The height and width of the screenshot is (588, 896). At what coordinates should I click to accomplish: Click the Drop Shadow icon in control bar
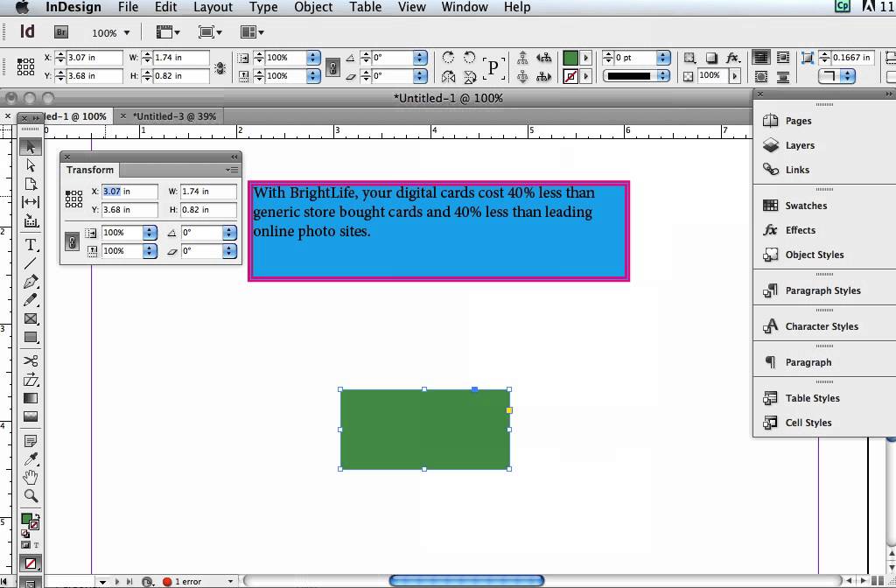pos(711,57)
